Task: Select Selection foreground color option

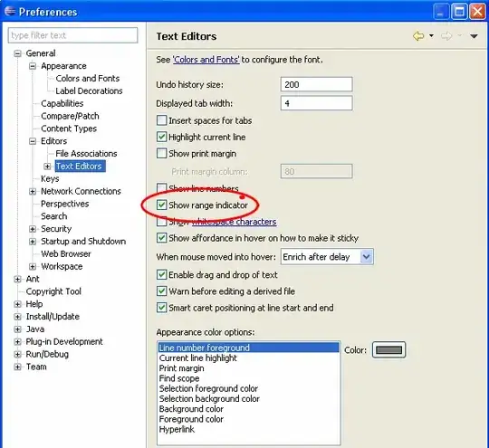Action: point(248,388)
